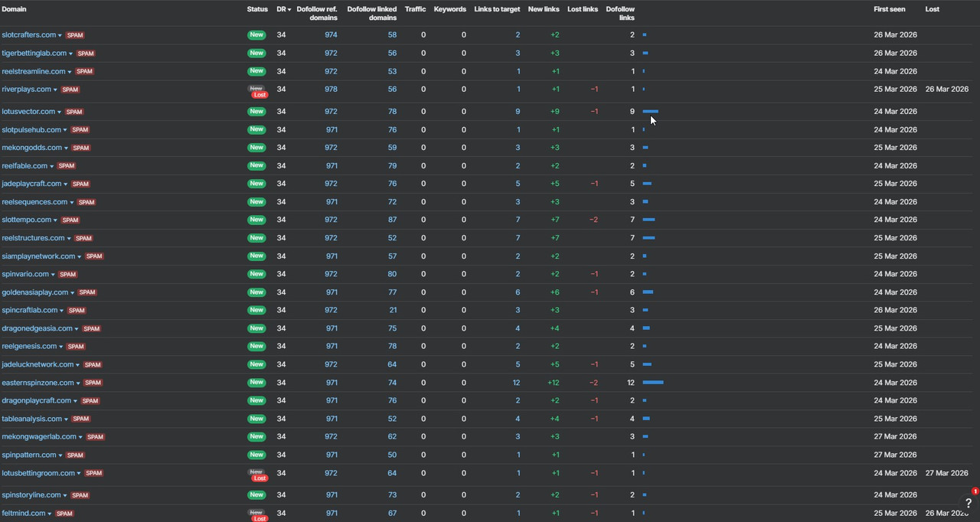Click Lost status badge for lotusbettingroom.com
The height and width of the screenshot is (522, 980).
[x=260, y=478]
